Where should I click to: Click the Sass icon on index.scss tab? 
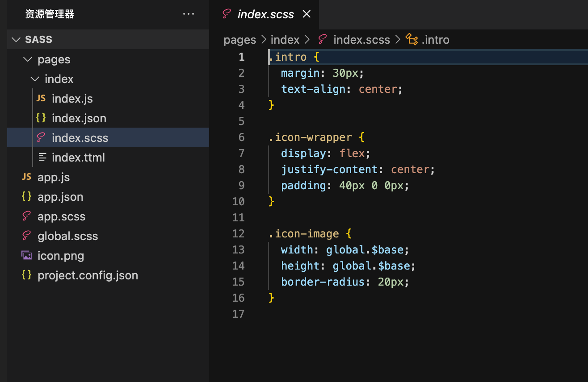(227, 14)
